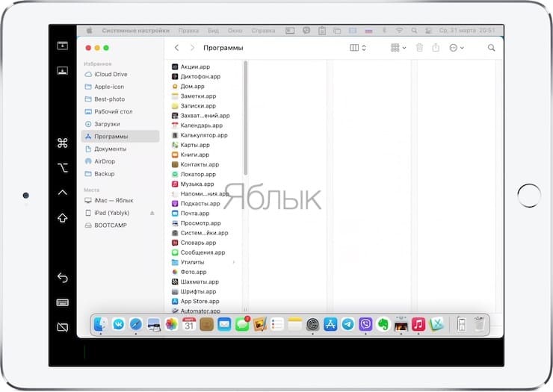Screen dimensions: 553x392
Task: Switch the column view mode selector
Action: [x=358, y=48]
